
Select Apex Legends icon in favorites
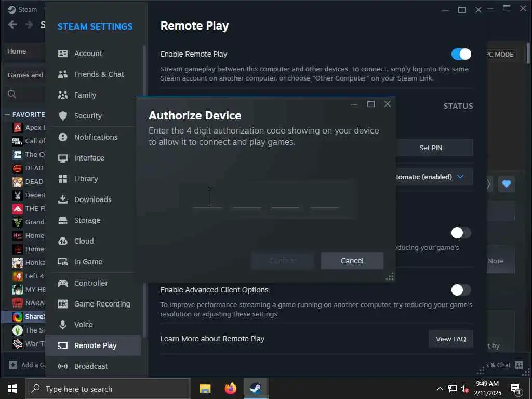click(x=18, y=128)
